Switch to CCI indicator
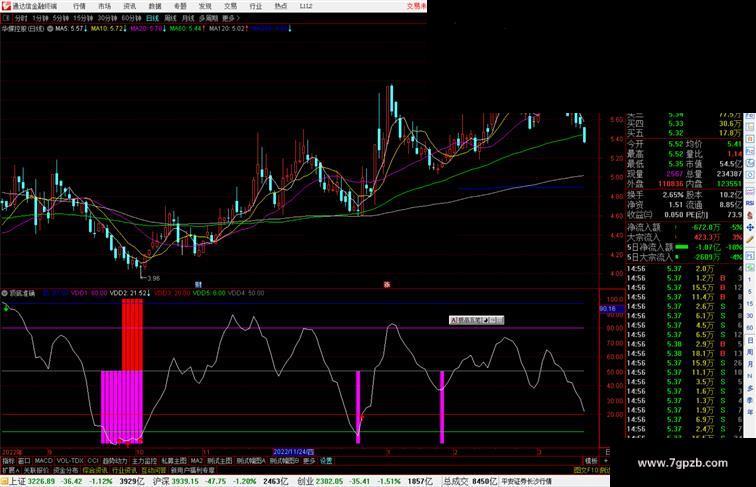756x487 pixels. (x=93, y=461)
